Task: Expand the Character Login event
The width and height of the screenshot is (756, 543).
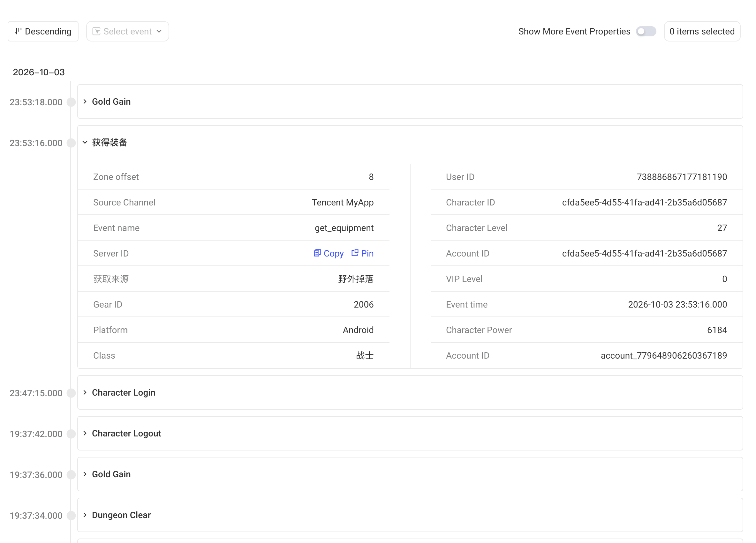Action: (85, 392)
